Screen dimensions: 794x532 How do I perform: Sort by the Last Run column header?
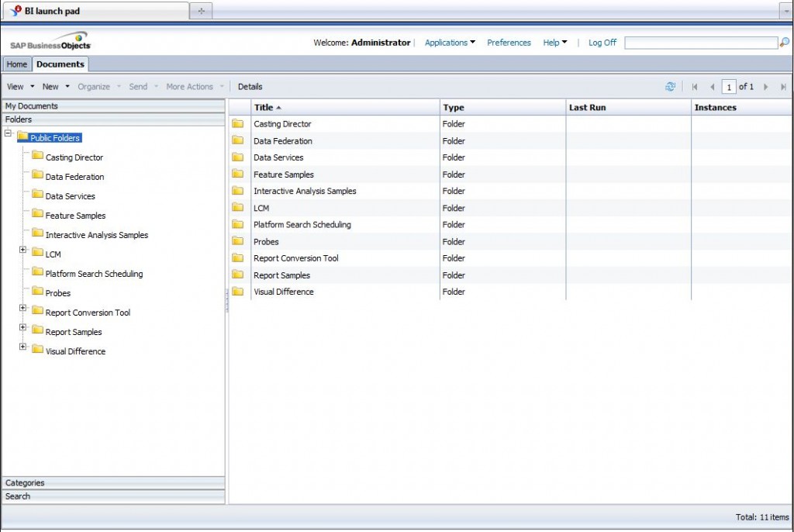coord(628,108)
